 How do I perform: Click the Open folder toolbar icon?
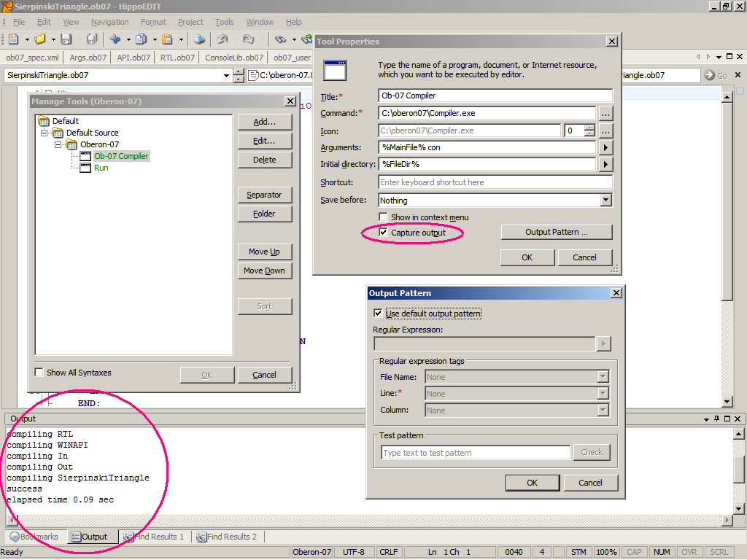(x=39, y=39)
